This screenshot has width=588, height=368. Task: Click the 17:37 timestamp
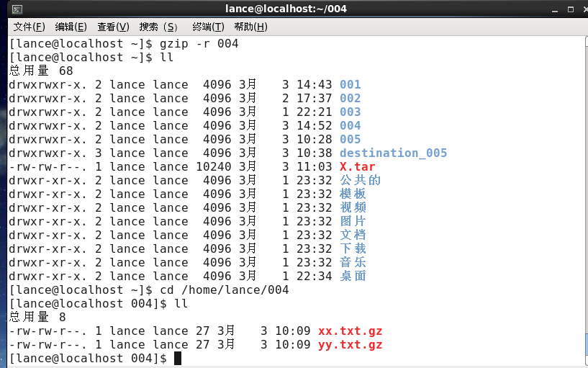point(315,98)
